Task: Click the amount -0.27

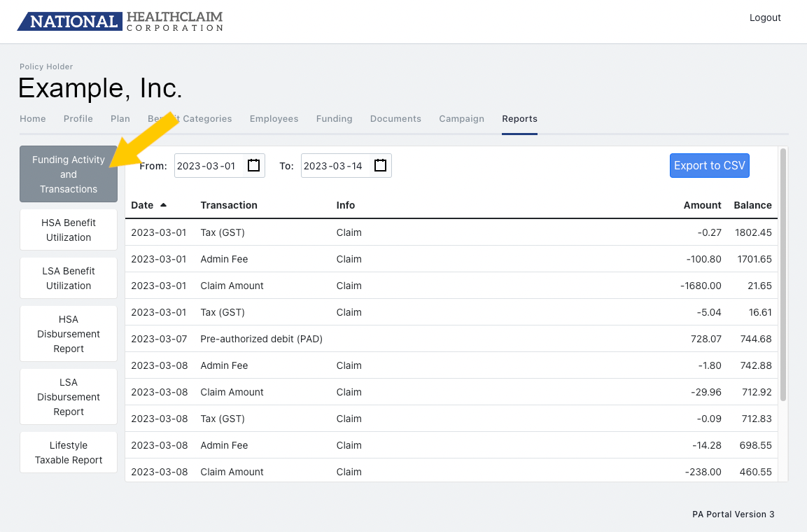Action: click(x=709, y=232)
